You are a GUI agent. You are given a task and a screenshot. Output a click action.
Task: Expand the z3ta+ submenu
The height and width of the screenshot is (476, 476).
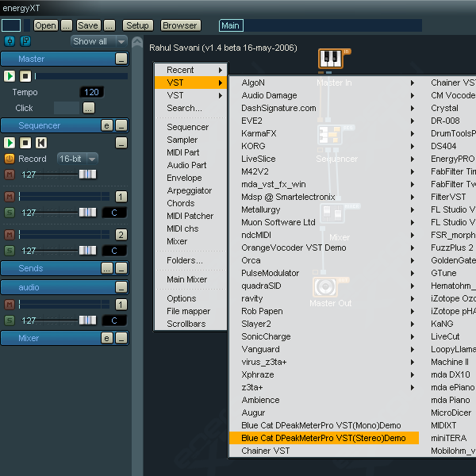click(x=324, y=387)
